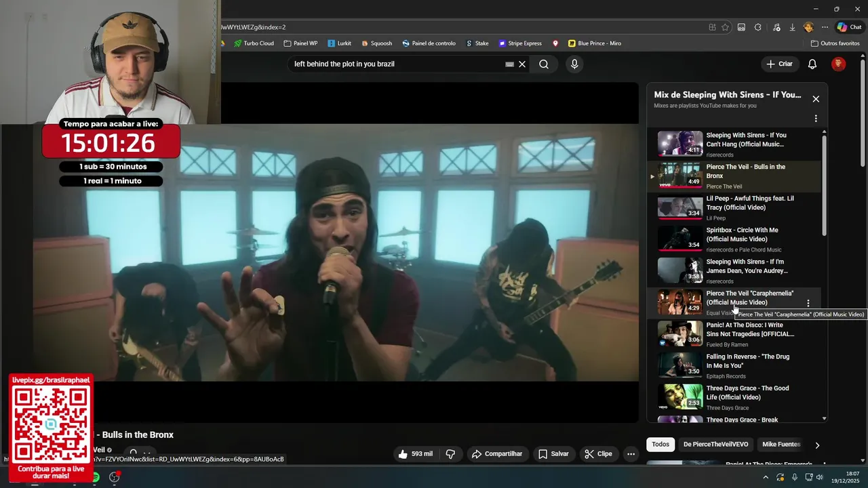Click the playlist panel scrollbar

coord(825,184)
